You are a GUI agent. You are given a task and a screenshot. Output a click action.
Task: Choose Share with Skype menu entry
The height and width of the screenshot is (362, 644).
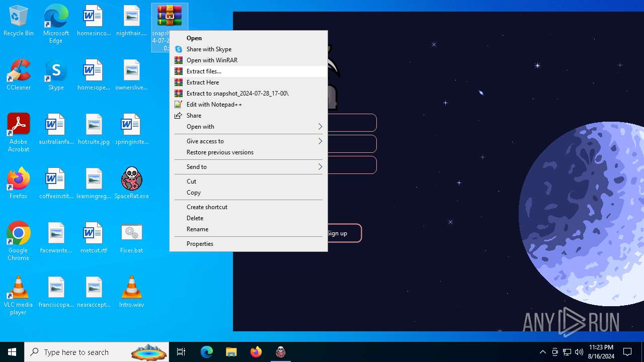click(x=249, y=49)
